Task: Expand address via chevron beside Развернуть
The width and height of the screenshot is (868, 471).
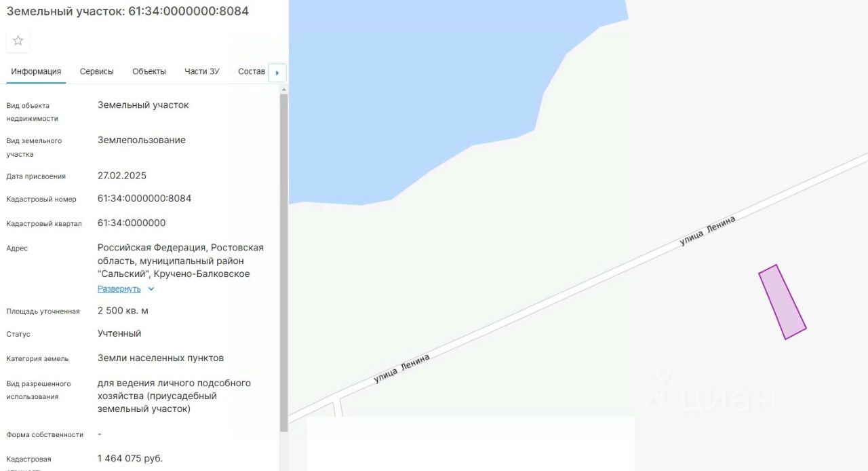Action: pos(151,289)
